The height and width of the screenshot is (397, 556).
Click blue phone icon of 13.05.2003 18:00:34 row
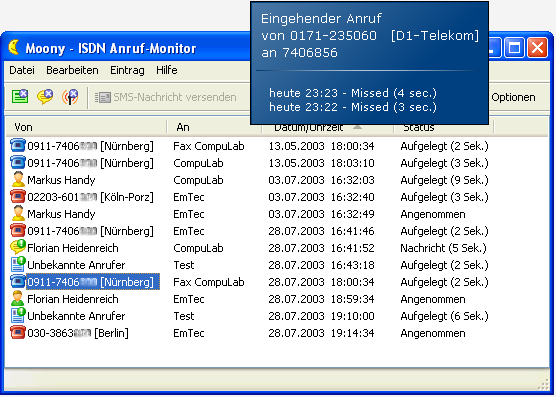[x=18, y=146]
